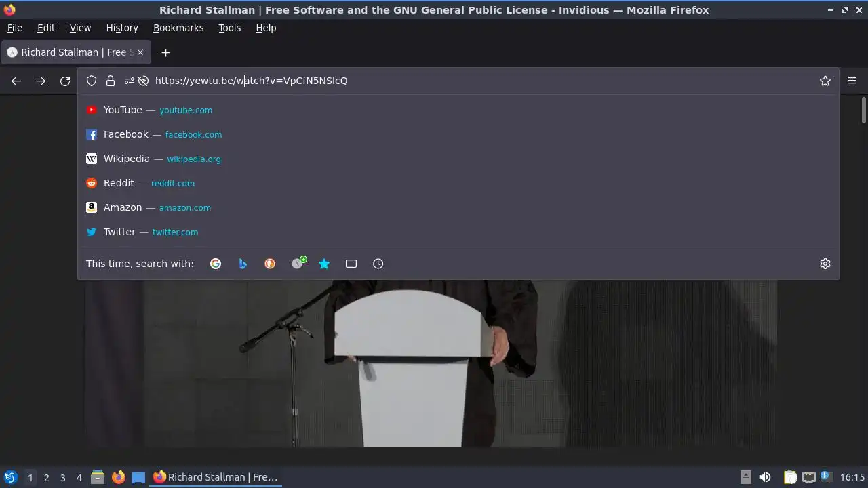Search only in browsing history

(x=378, y=264)
